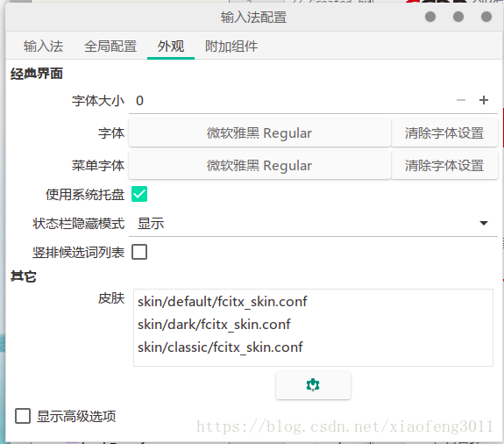Image resolution: width=504 pixels, height=444 pixels.
Task: Open the 附加组件 tab
Action: (x=231, y=47)
